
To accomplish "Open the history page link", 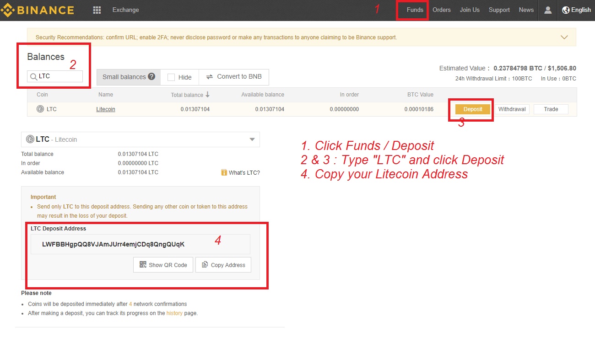I will [174, 313].
